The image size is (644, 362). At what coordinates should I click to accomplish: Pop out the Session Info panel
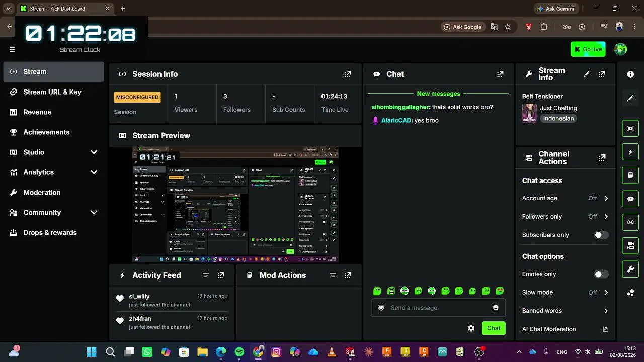coord(348,74)
